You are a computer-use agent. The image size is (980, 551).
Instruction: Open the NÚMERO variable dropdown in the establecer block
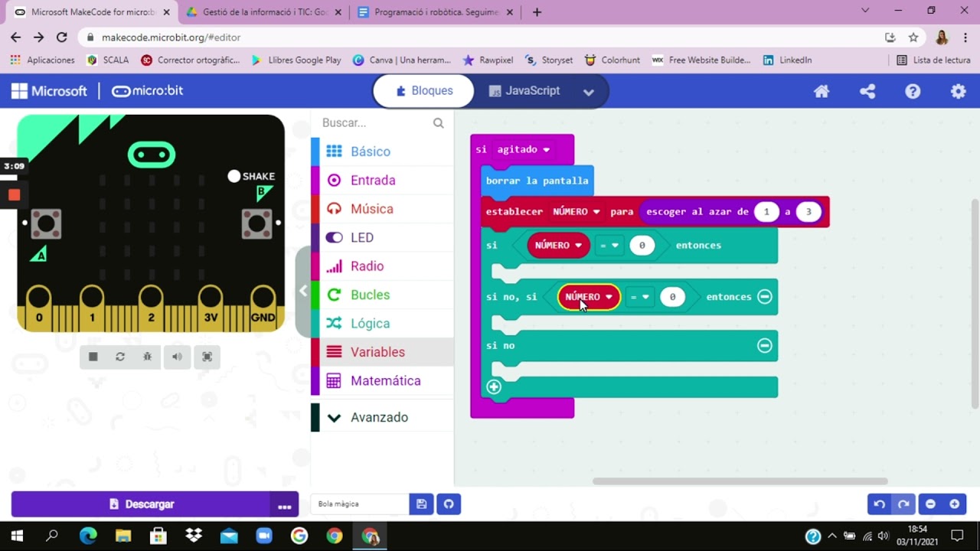tap(577, 212)
